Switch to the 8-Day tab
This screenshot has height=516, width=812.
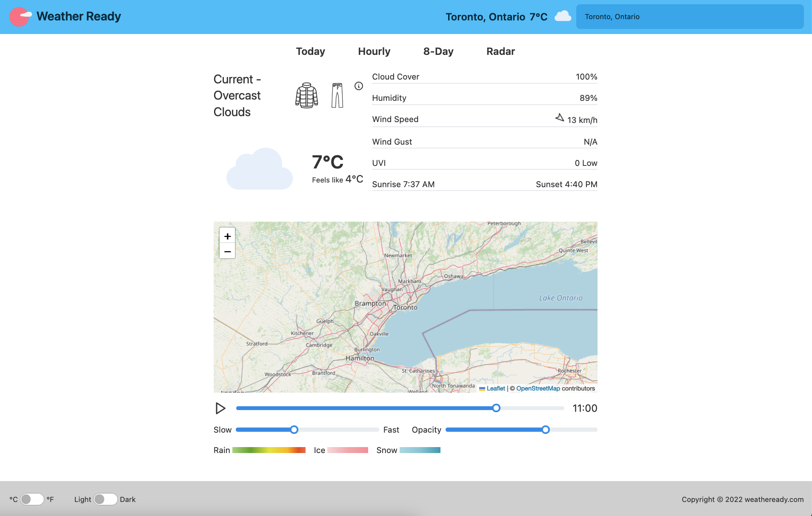click(x=438, y=51)
